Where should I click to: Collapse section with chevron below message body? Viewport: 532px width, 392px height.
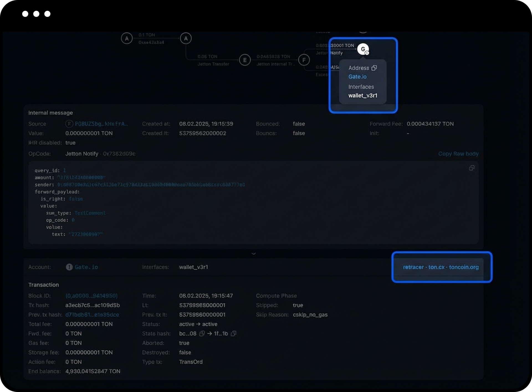253,254
